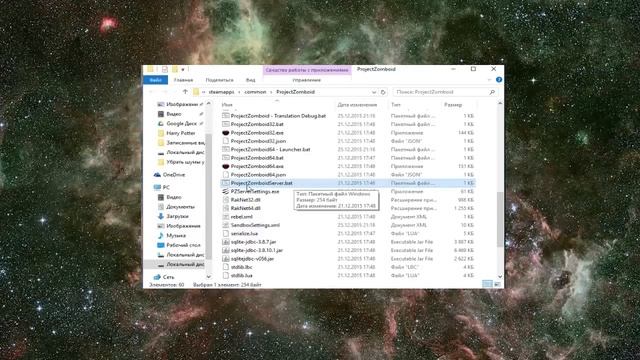640x360 pixels.
Task: Click the Средства работы с приложениями tab header
Action: pyautogui.click(x=307, y=70)
